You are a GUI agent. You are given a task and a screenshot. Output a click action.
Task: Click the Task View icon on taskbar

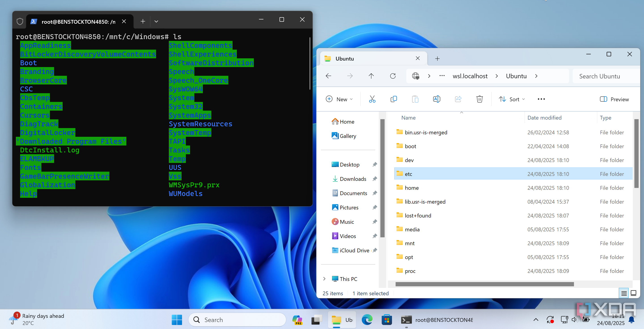point(317,320)
